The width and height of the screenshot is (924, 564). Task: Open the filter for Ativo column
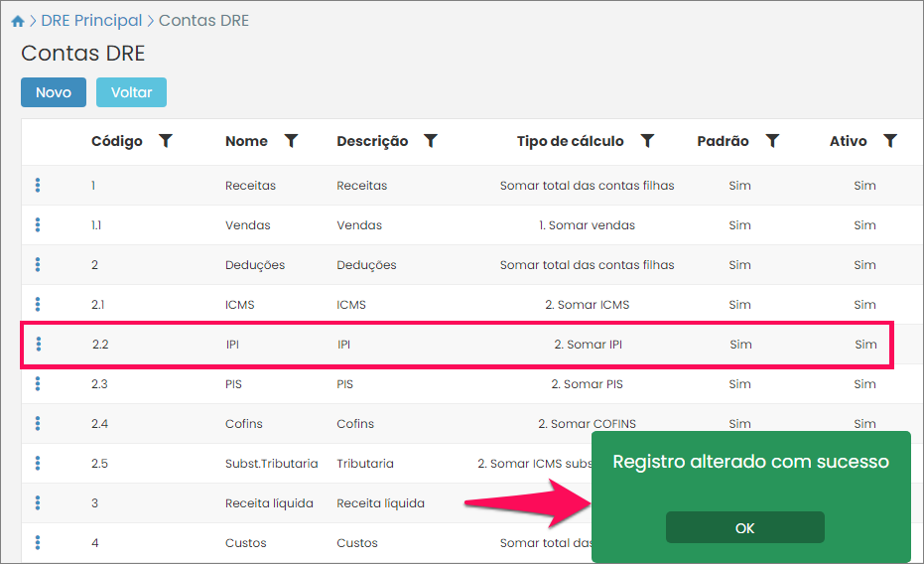point(890,141)
